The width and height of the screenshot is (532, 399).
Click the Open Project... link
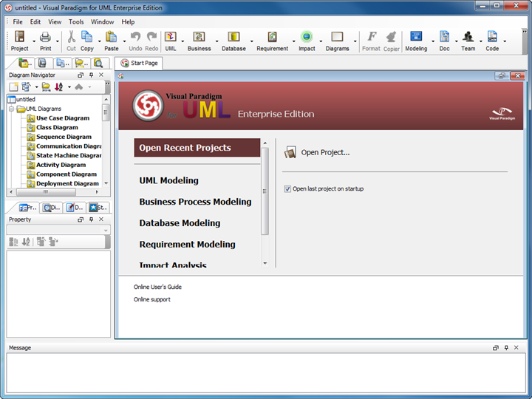tap(325, 152)
